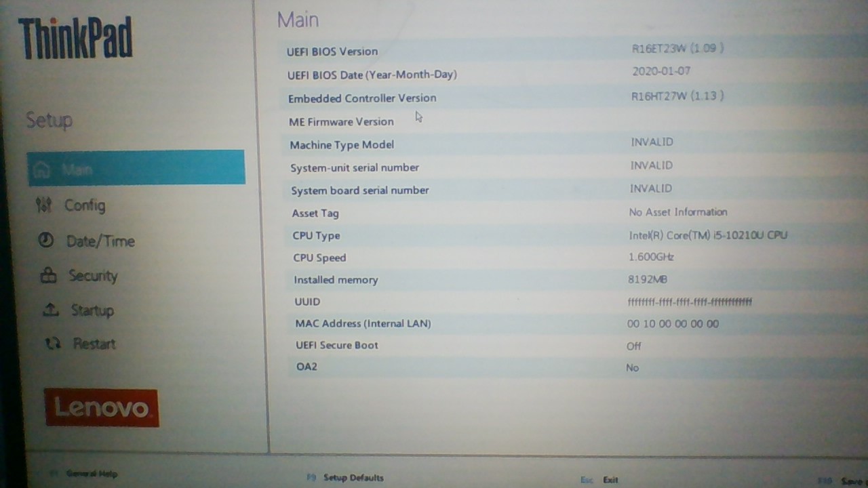Select the CPU Speed label

tap(319, 258)
